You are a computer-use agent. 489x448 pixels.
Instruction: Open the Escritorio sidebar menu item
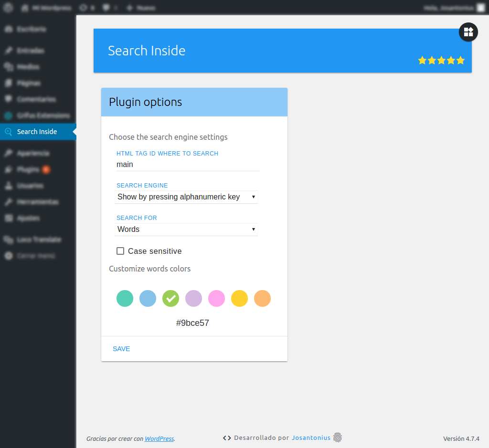38,29
